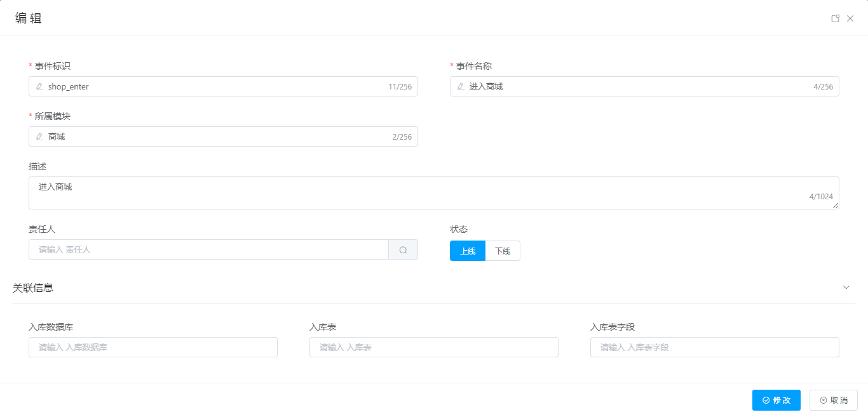This screenshot has height=417, width=868.
Task: Click the 入库数据库 input field
Action: (x=153, y=347)
